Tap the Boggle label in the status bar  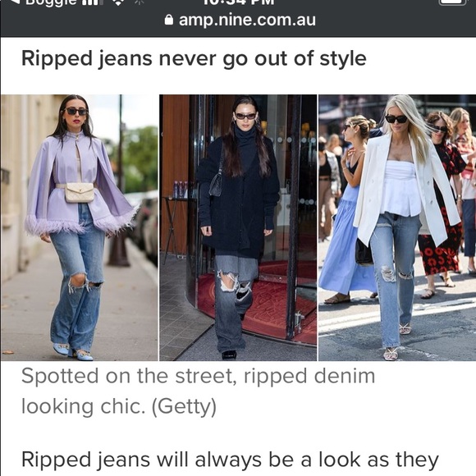click(51, 2)
